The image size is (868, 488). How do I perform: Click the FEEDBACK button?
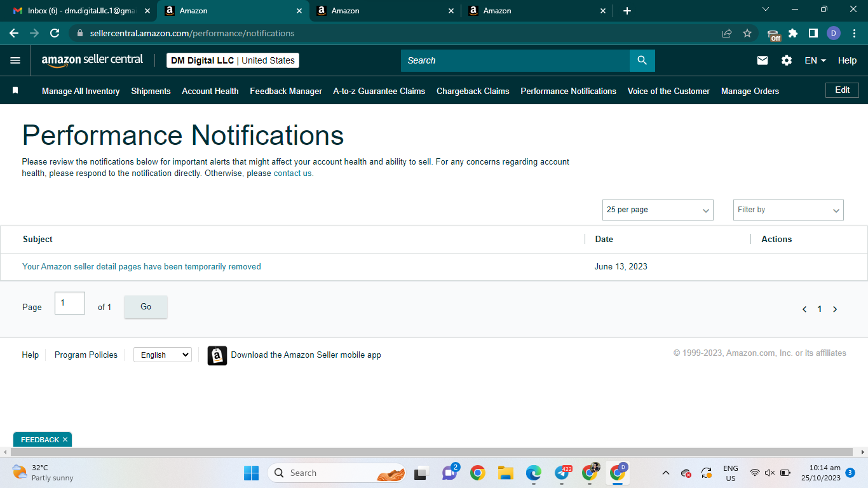point(40,440)
